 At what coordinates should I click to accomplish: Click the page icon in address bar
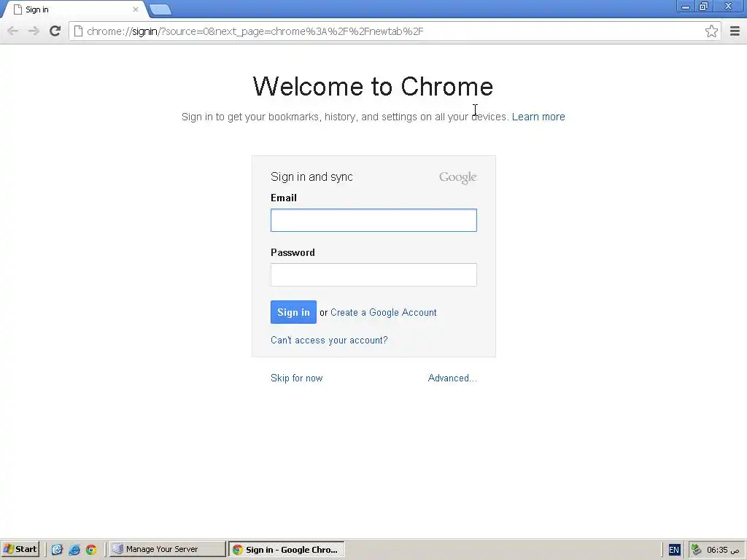point(79,31)
